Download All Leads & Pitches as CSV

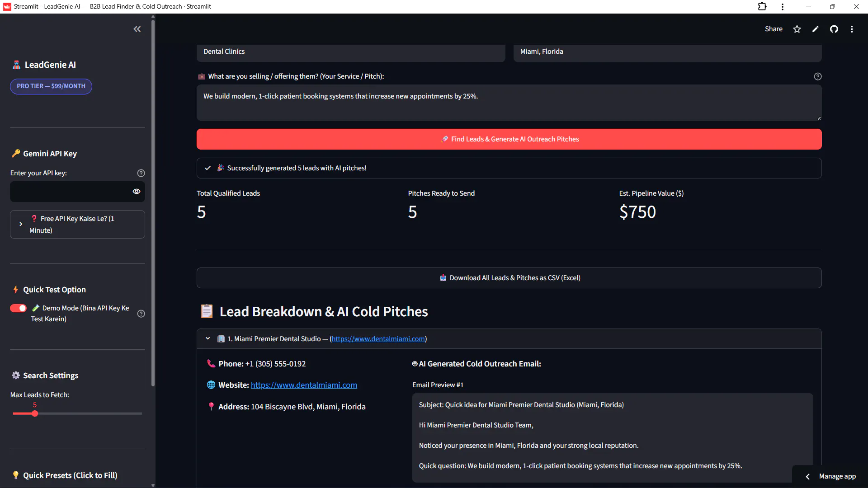pyautogui.click(x=509, y=278)
